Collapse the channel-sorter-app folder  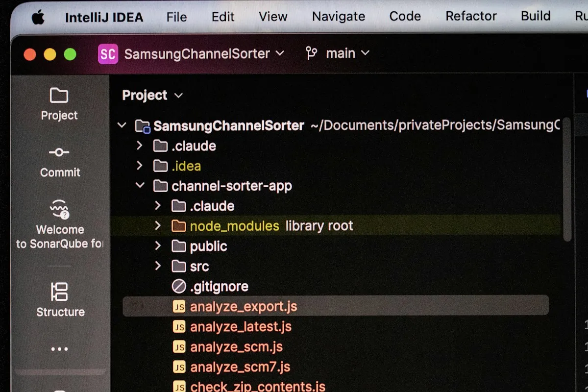[x=140, y=186]
